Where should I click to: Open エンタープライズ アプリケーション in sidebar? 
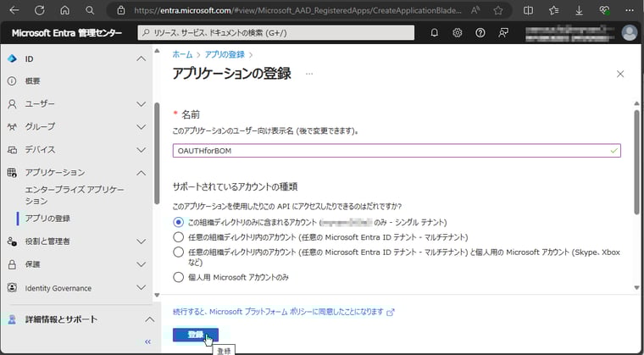(x=75, y=195)
